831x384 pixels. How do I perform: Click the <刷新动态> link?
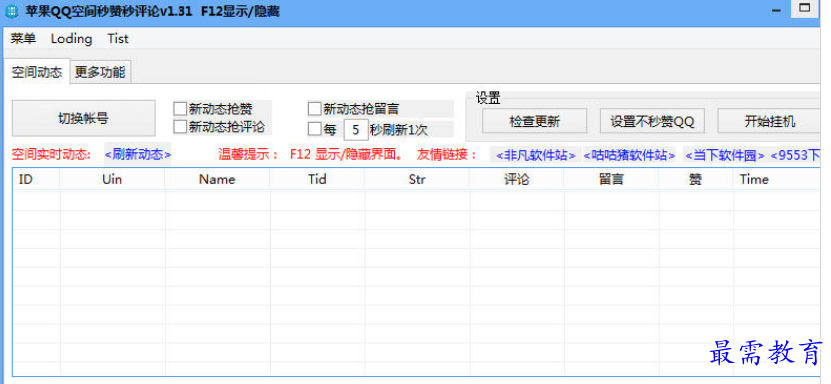[x=138, y=155]
